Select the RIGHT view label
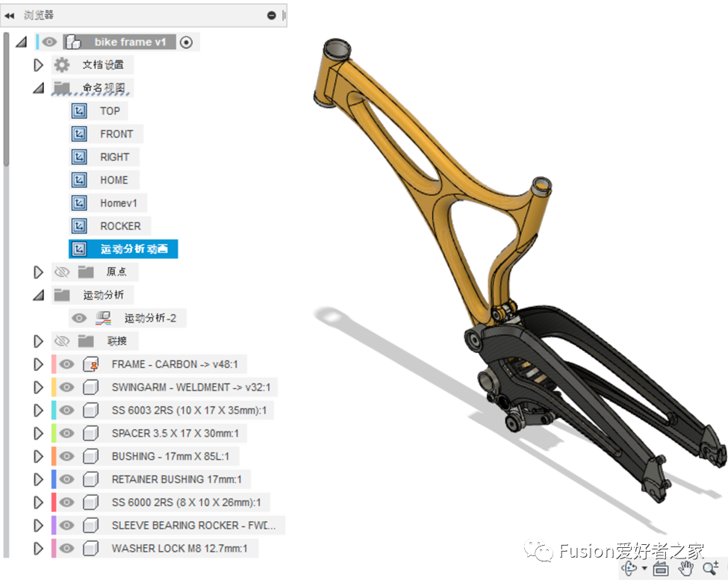Screen dimensions: 728x583 (115, 157)
